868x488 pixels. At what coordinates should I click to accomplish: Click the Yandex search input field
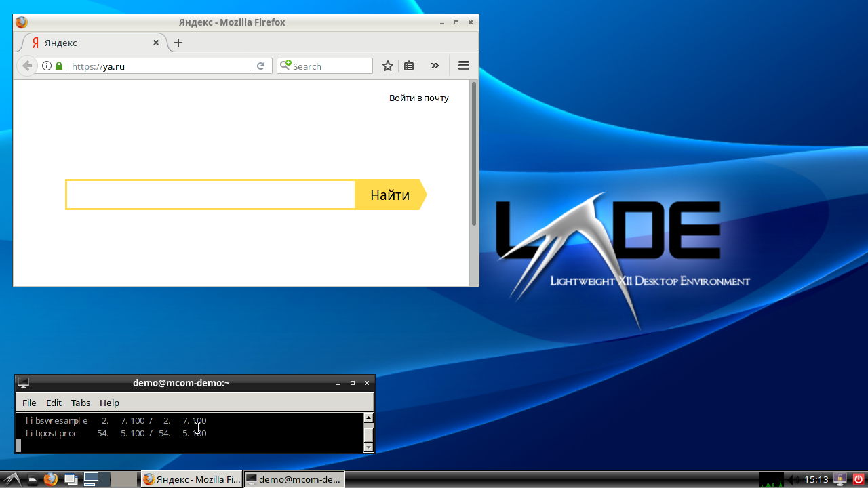coord(210,195)
